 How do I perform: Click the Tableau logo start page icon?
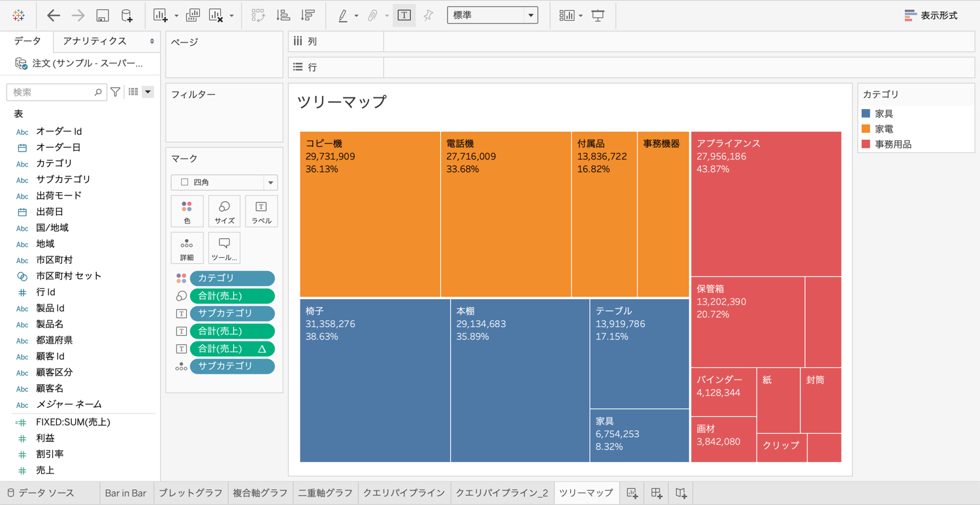coord(18,15)
